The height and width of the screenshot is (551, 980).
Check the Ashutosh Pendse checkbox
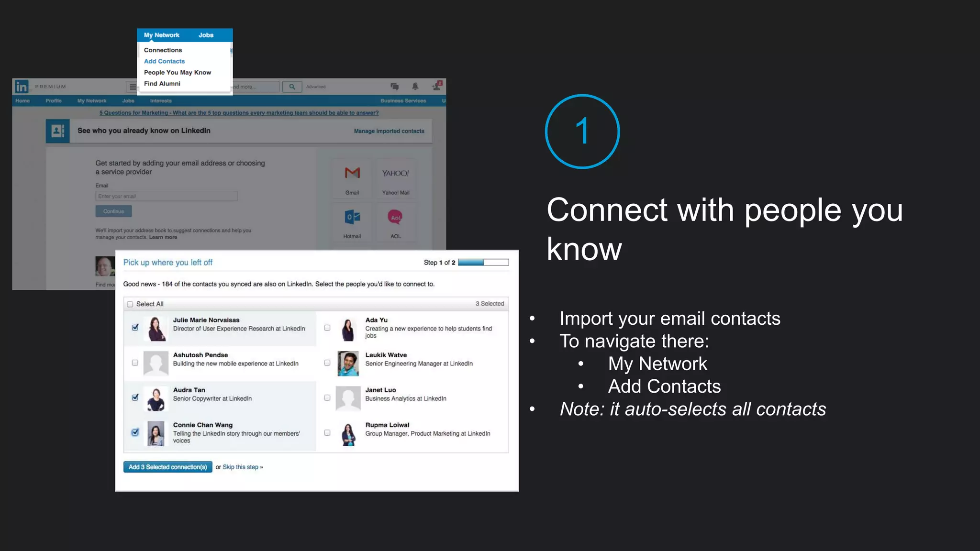click(135, 363)
